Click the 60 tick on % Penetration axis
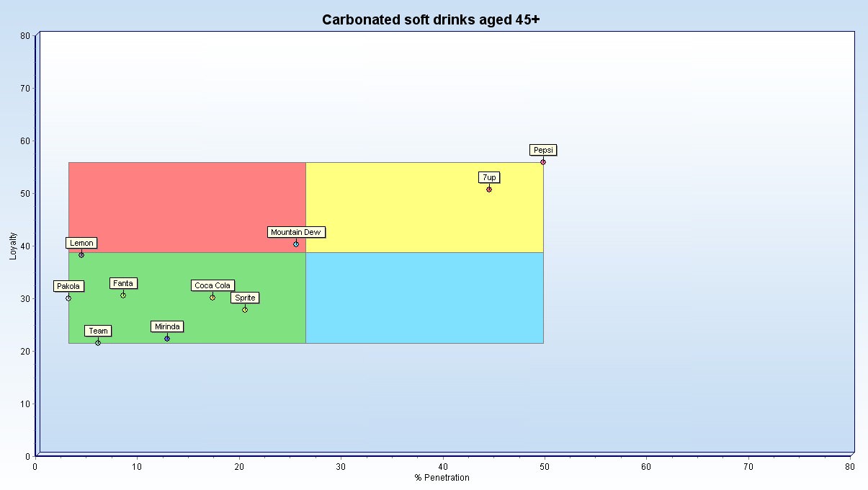 click(647, 467)
